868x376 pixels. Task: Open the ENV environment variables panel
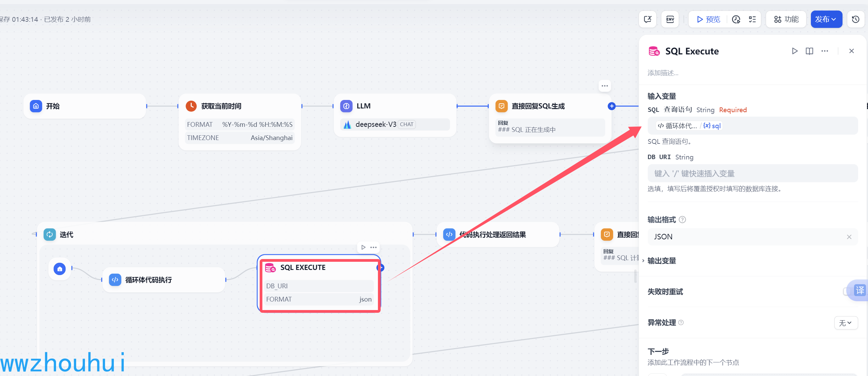(670, 19)
